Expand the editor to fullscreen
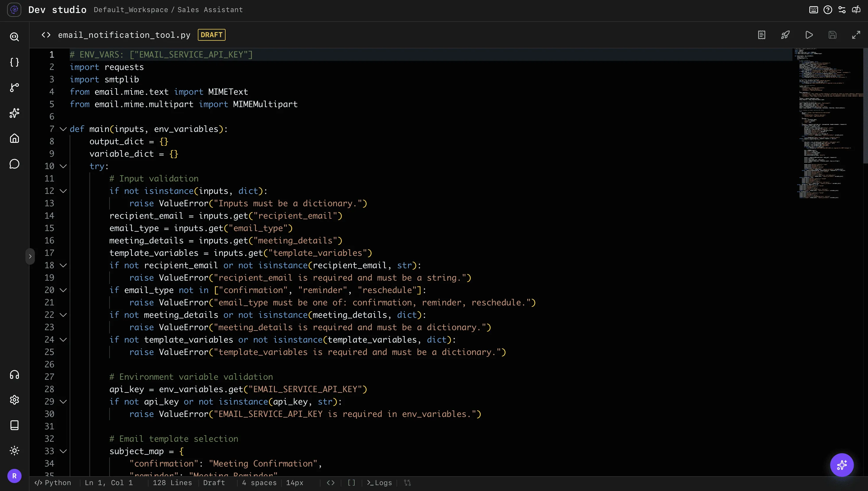This screenshot has height=491, width=868. click(x=856, y=35)
